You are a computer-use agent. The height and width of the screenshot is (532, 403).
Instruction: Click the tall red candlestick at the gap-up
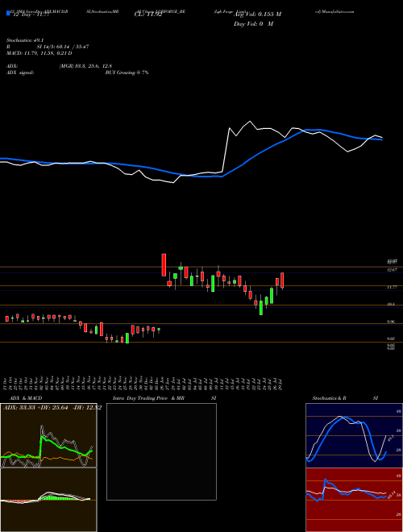(x=164, y=264)
